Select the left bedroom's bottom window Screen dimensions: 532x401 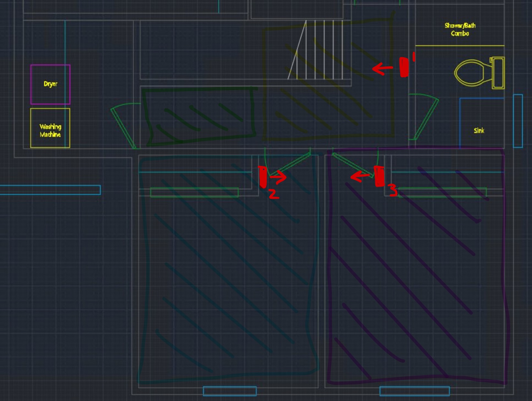pos(230,391)
